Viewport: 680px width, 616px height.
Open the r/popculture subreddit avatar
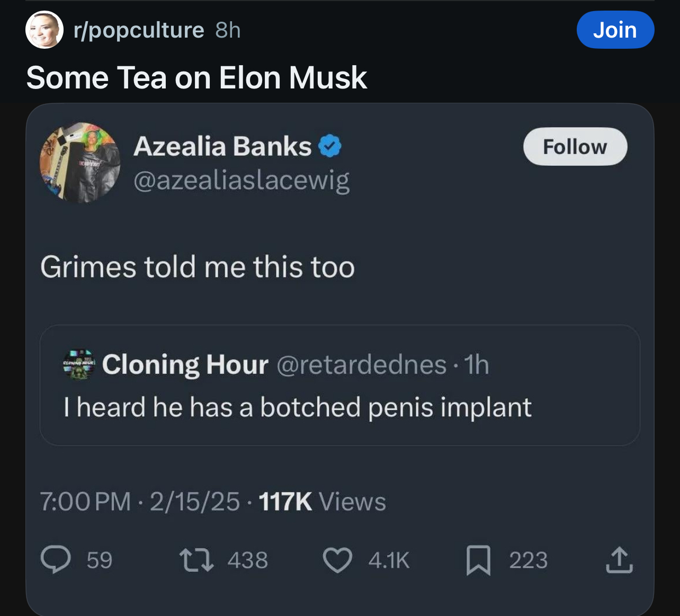[x=44, y=30]
